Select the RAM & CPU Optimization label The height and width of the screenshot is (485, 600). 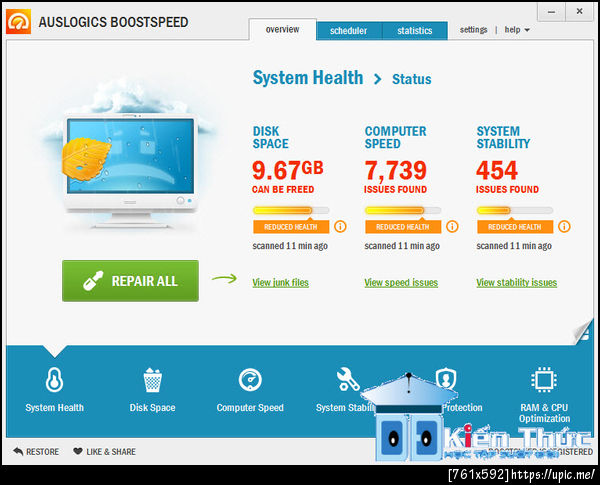pyautogui.click(x=544, y=413)
